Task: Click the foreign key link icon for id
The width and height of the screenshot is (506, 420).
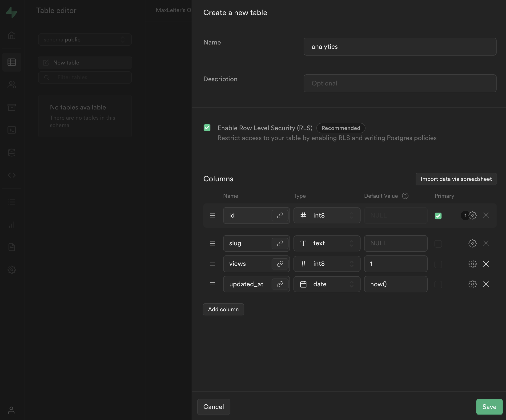Action: (x=280, y=215)
